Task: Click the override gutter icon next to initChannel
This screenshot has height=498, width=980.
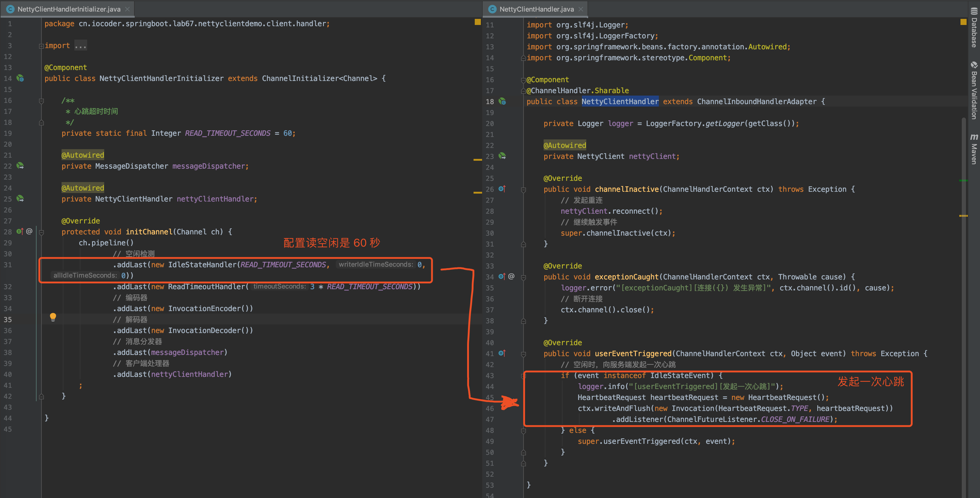Action: click(20, 232)
